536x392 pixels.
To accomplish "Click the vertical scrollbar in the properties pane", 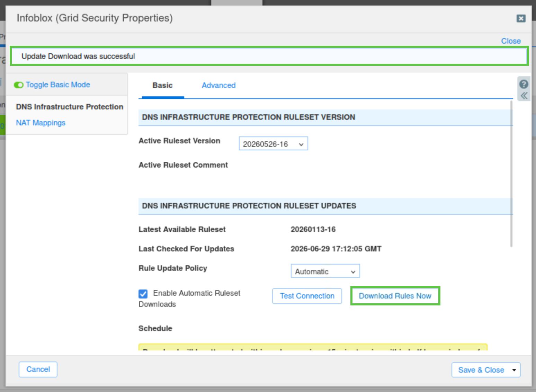I will coord(511,174).
